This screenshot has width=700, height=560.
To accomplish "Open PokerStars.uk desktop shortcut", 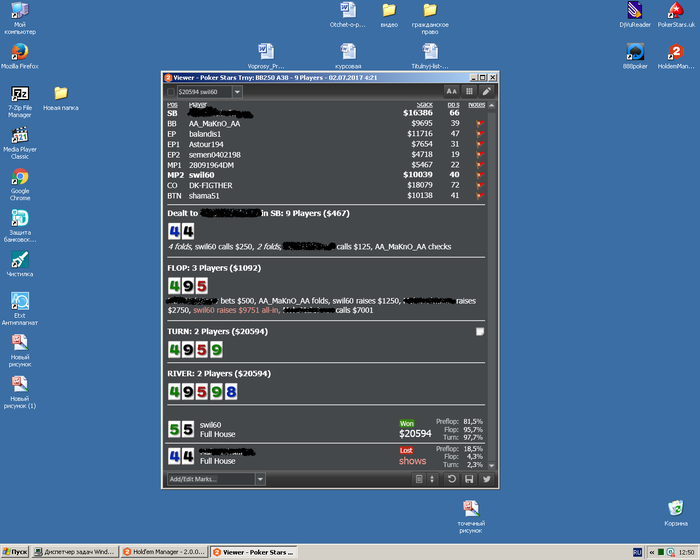I will click(676, 14).
